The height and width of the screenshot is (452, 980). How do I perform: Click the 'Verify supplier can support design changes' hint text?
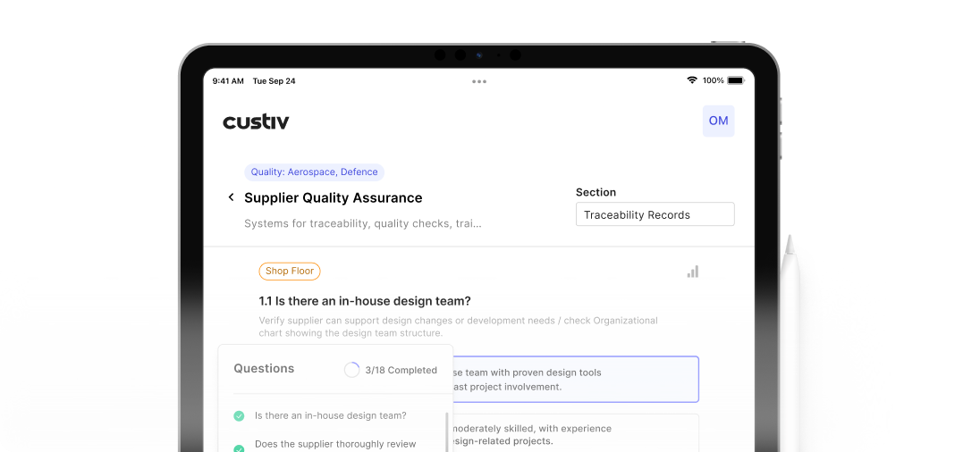(x=458, y=327)
